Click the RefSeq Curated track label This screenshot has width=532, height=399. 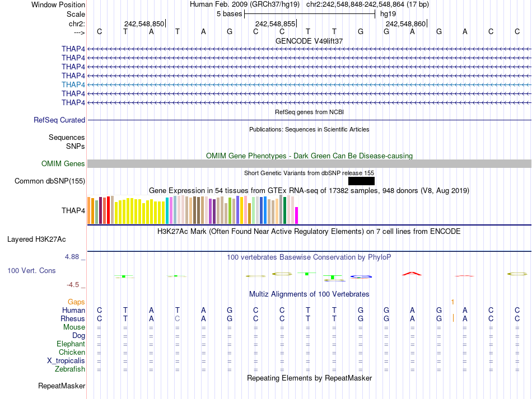[59, 120]
